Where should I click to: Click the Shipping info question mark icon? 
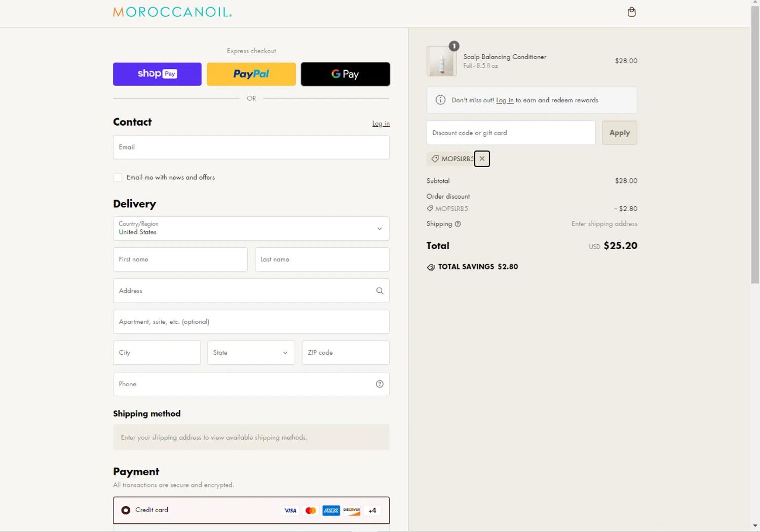click(x=458, y=224)
